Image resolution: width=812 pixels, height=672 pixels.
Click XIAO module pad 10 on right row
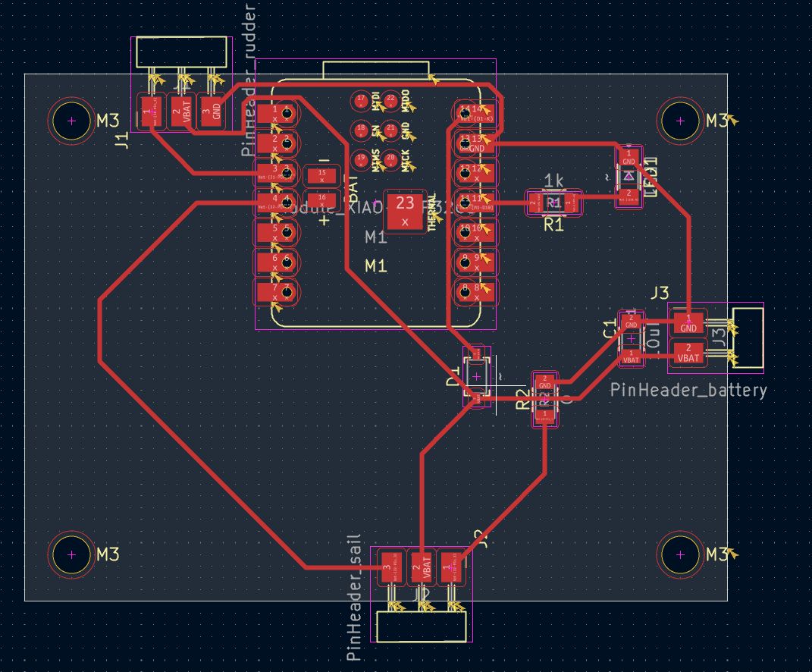click(x=475, y=231)
